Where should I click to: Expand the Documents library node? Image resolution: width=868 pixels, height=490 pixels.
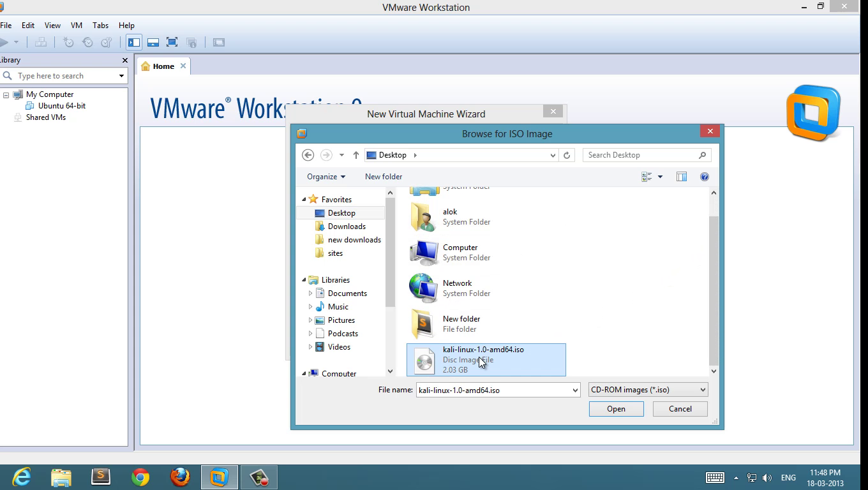coord(311,293)
